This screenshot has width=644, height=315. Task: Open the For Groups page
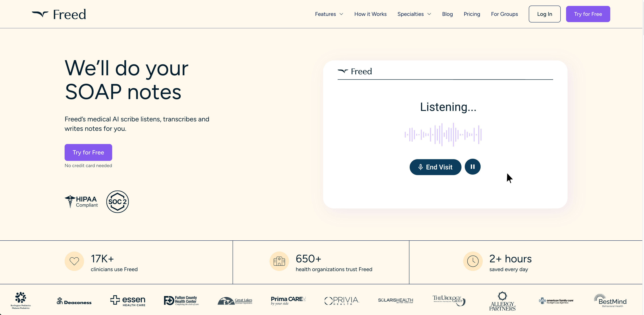tap(504, 14)
